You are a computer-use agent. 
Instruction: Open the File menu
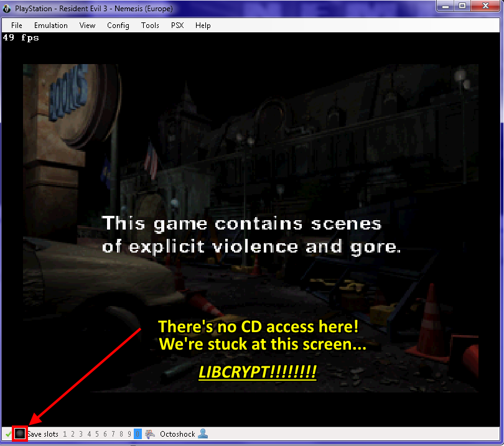coord(16,26)
